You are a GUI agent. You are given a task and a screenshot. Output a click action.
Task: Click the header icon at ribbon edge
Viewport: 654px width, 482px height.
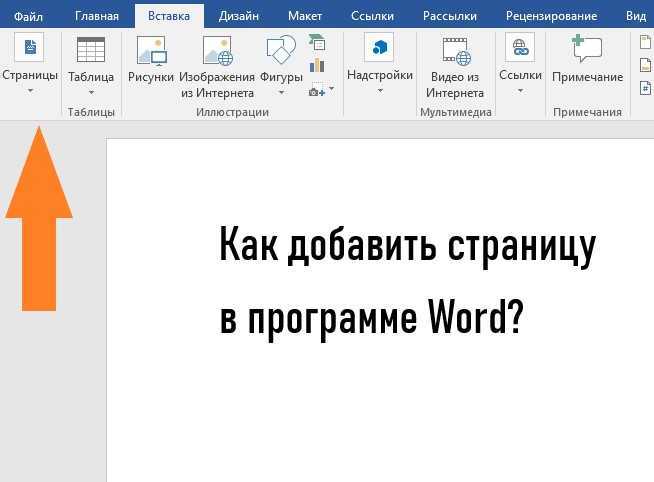[646, 42]
